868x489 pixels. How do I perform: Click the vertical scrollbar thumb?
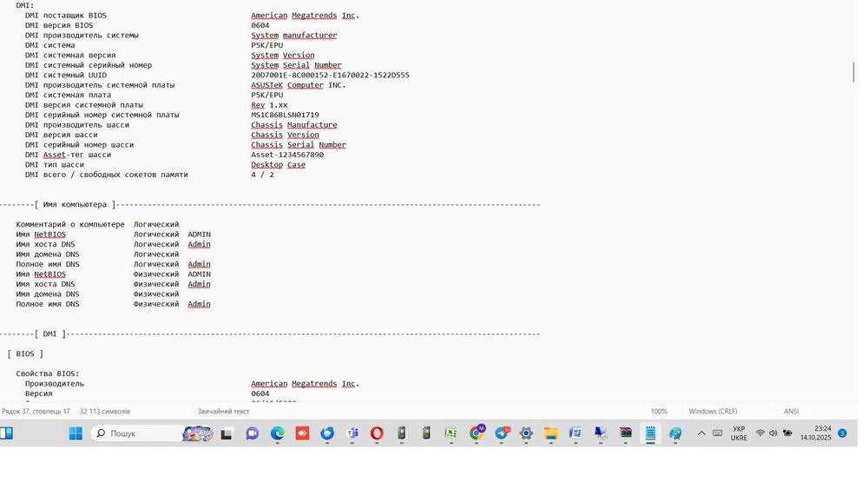[853, 73]
